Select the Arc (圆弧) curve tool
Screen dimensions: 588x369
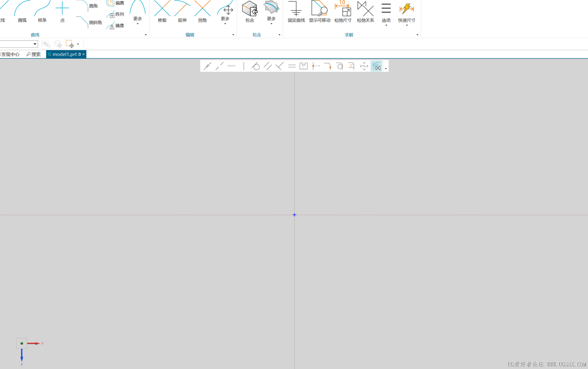[x=22, y=12]
